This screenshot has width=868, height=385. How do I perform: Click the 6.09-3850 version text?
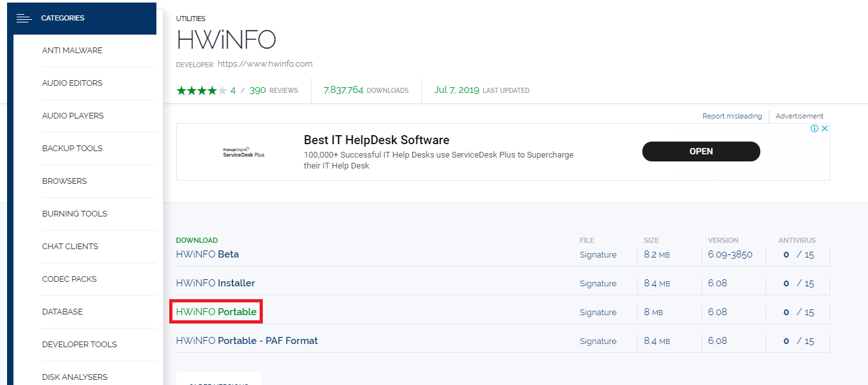pyautogui.click(x=730, y=254)
